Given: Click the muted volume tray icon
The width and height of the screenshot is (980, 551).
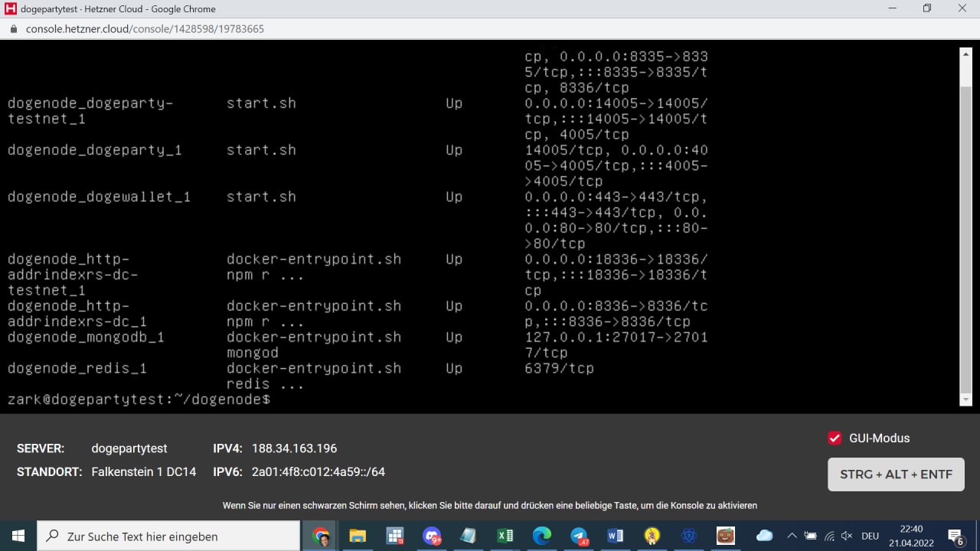Looking at the screenshot, I should (847, 536).
